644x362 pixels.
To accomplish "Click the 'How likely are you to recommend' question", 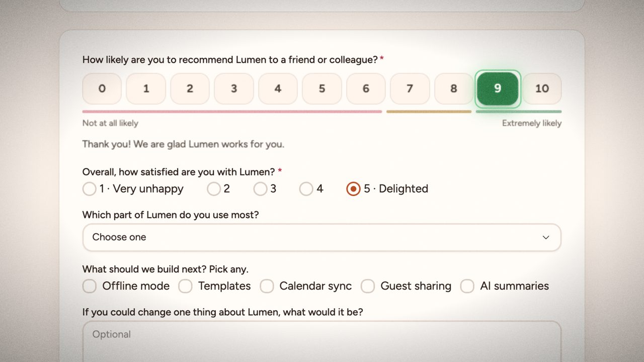I will coord(230,60).
